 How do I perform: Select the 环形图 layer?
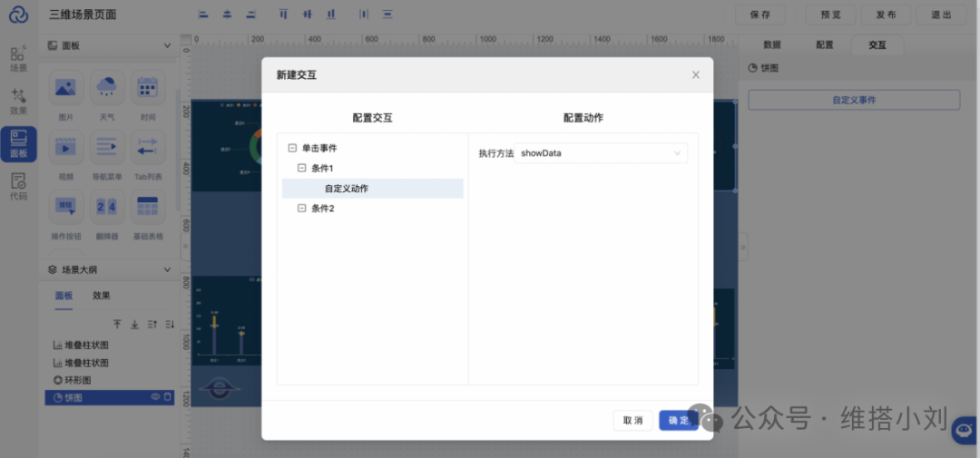pos(110,380)
